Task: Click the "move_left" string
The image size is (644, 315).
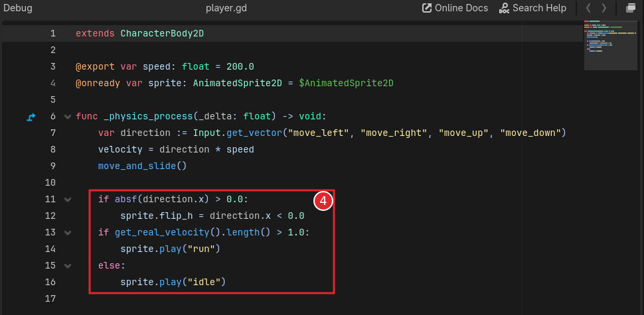Action: pos(319,133)
